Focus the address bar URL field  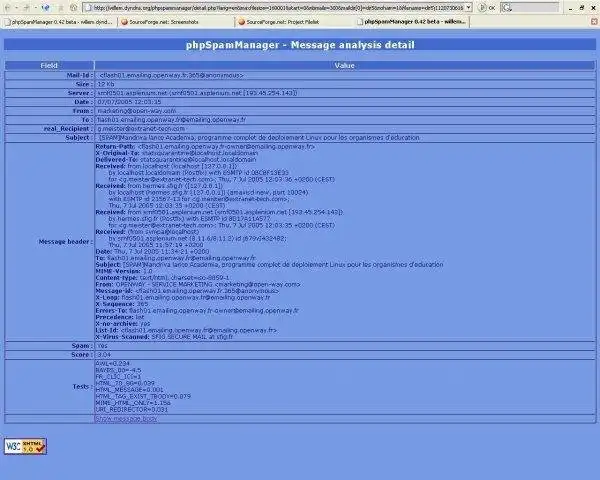[x=279, y=8]
